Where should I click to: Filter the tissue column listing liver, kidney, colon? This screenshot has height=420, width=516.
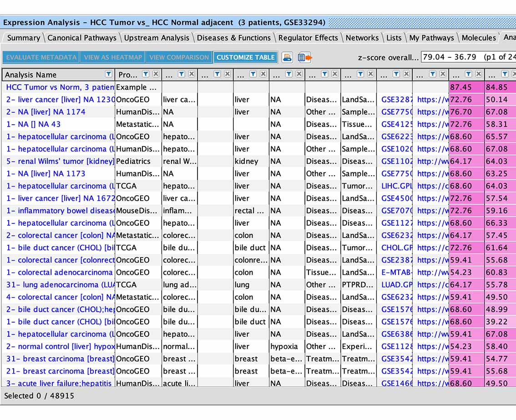click(253, 74)
